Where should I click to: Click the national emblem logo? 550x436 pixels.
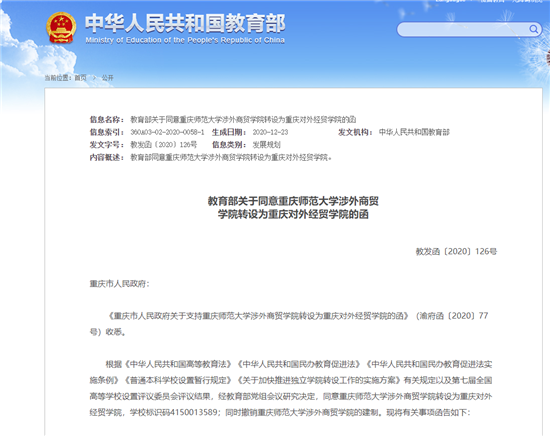point(61,28)
